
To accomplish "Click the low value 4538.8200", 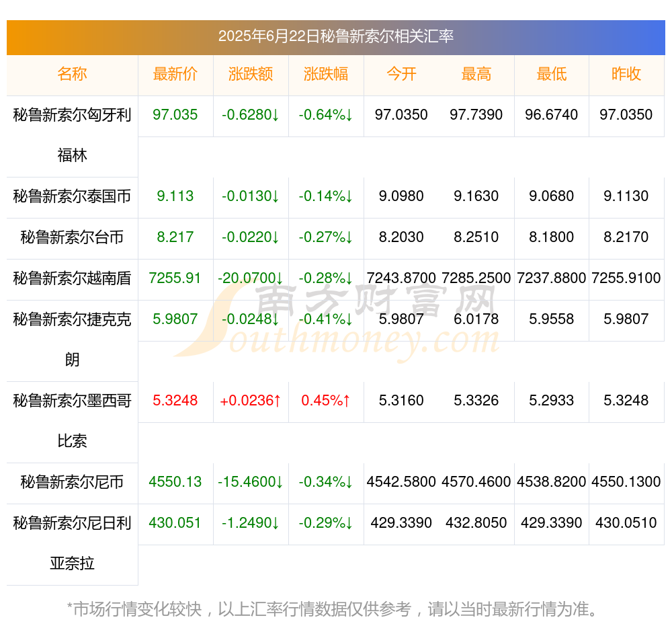I will click(x=551, y=482).
